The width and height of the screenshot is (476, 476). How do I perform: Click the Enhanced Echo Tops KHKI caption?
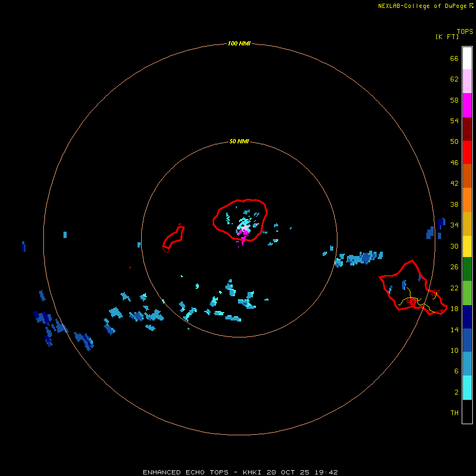click(x=240, y=472)
